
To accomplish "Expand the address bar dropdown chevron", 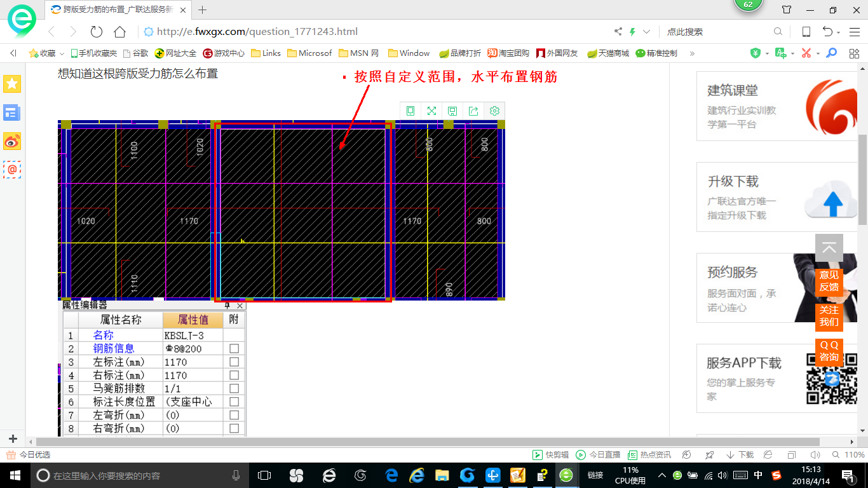I will click(x=647, y=32).
